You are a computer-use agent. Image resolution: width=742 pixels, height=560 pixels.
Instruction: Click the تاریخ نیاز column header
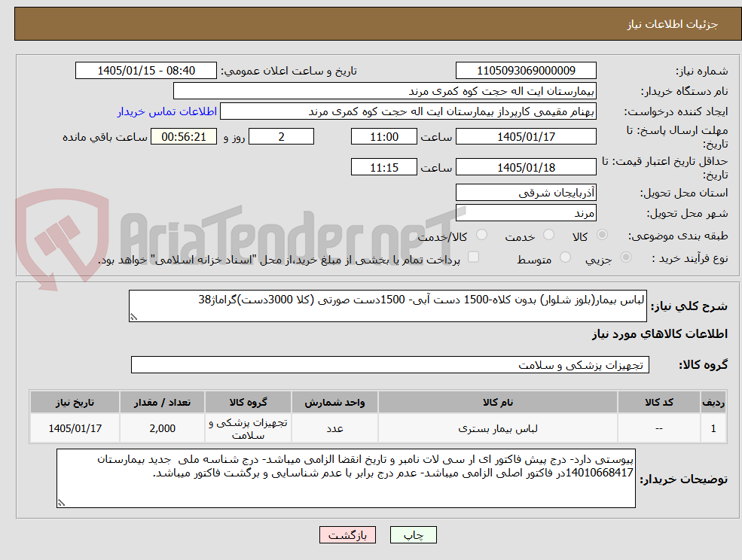(75, 402)
